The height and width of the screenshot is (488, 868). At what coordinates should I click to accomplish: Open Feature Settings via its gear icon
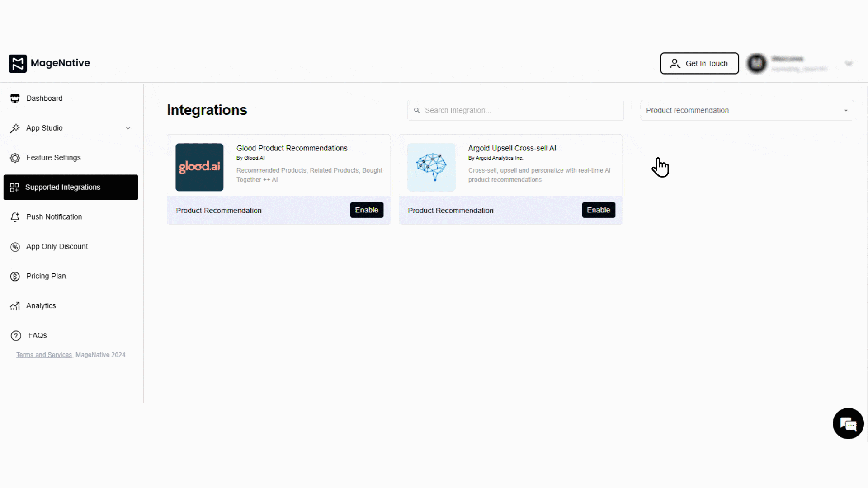[15, 157]
